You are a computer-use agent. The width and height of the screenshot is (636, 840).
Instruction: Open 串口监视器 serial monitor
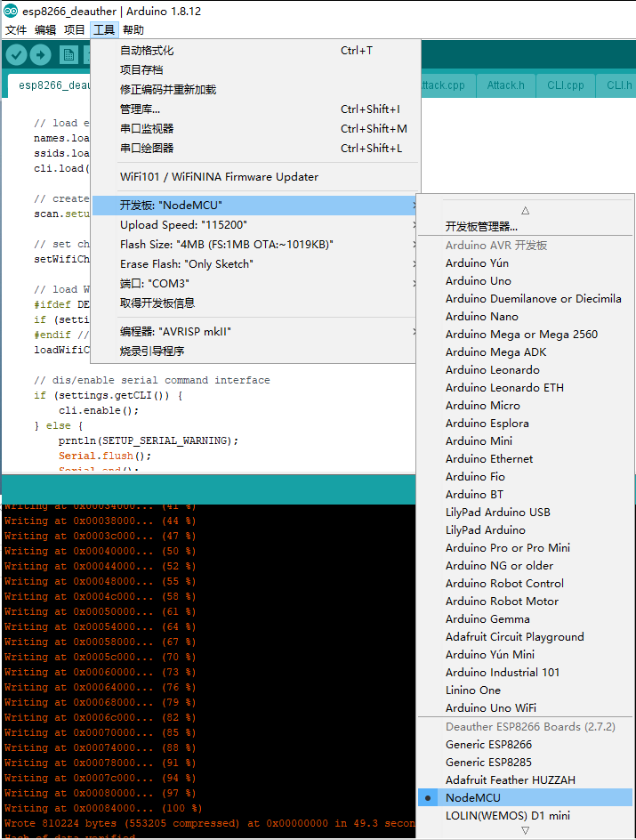point(147,128)
